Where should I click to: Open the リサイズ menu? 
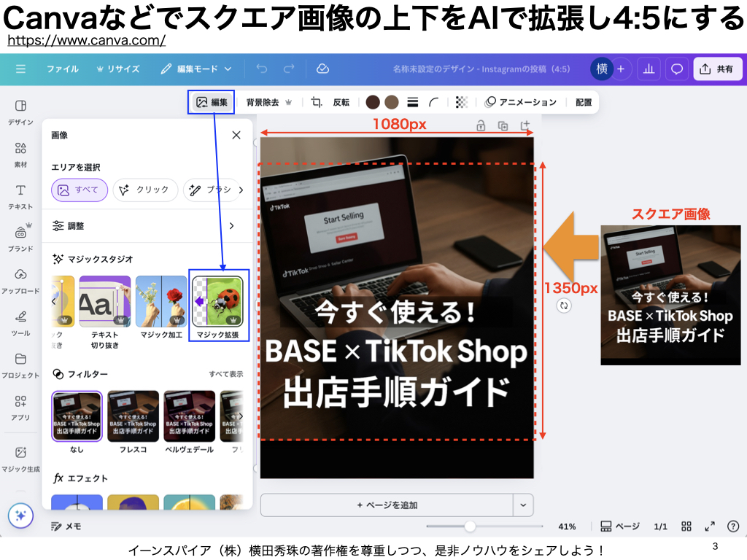(118, 69)
